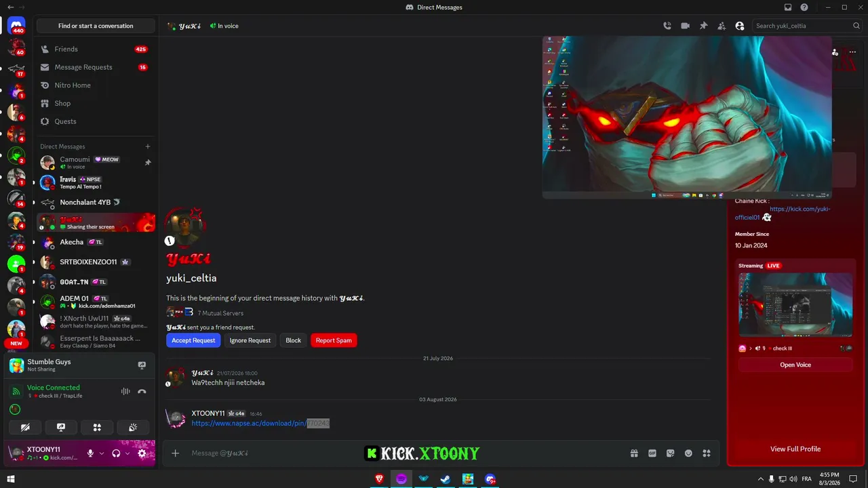Open the Shop page
The width and height of the screenshot is (868, 488).
click(x=96, y=104)
